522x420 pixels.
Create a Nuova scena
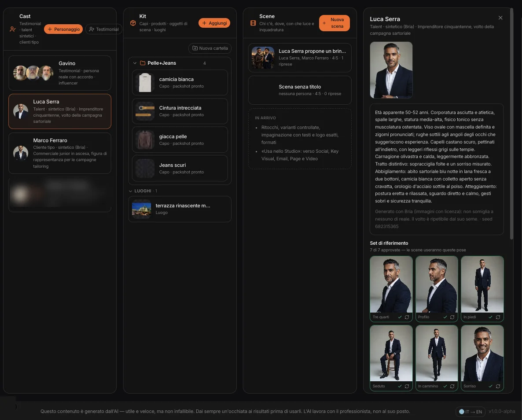pos(334,23)
